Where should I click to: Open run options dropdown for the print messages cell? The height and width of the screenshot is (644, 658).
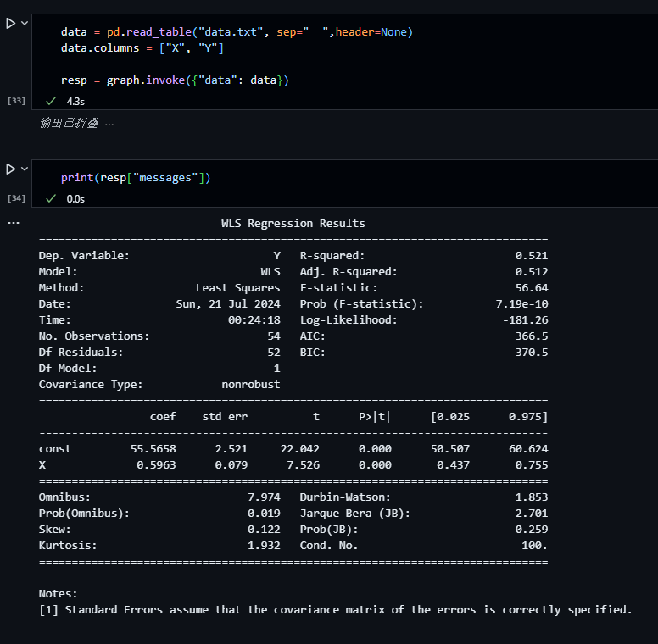(25, 169)
